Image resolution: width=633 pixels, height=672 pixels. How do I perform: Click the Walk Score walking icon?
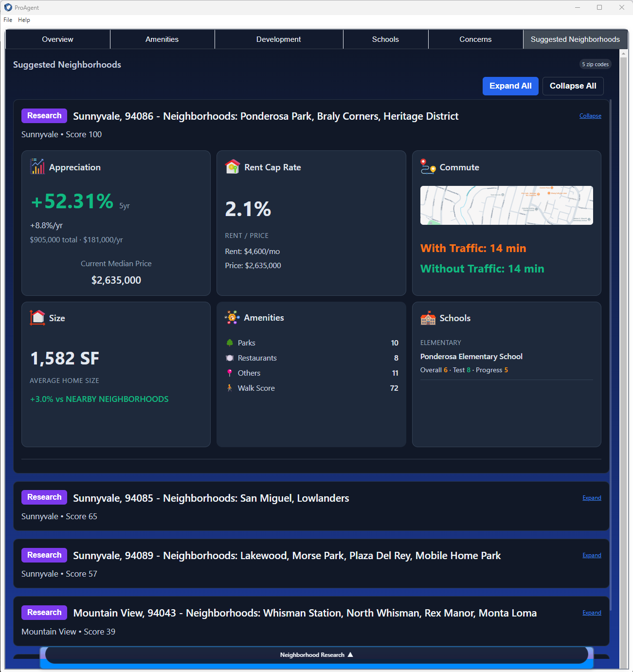pos(229,388)
